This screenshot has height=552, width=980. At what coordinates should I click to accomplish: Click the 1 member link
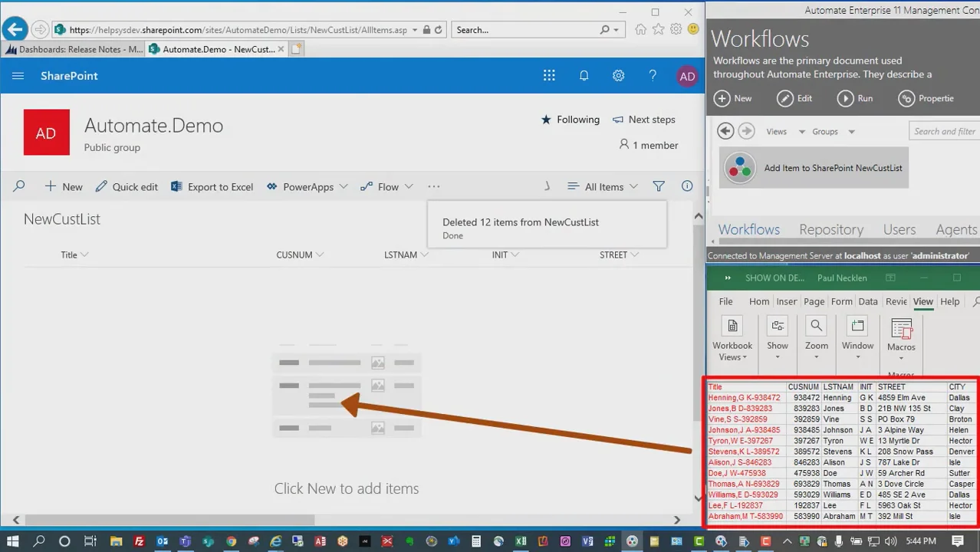tap(648, 145)
